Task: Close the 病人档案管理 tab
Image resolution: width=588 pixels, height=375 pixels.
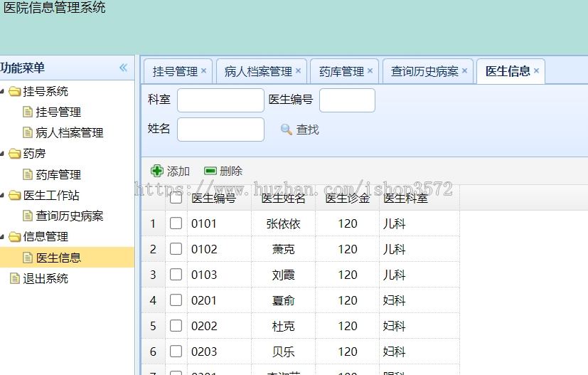Action: 298,70
